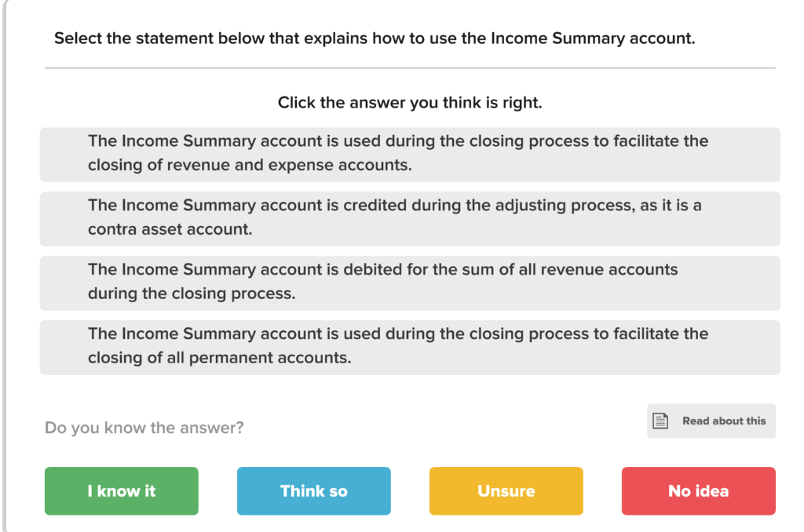804x532 pixels.
Task: Indicate confidence with I know it
Action: 121,490
